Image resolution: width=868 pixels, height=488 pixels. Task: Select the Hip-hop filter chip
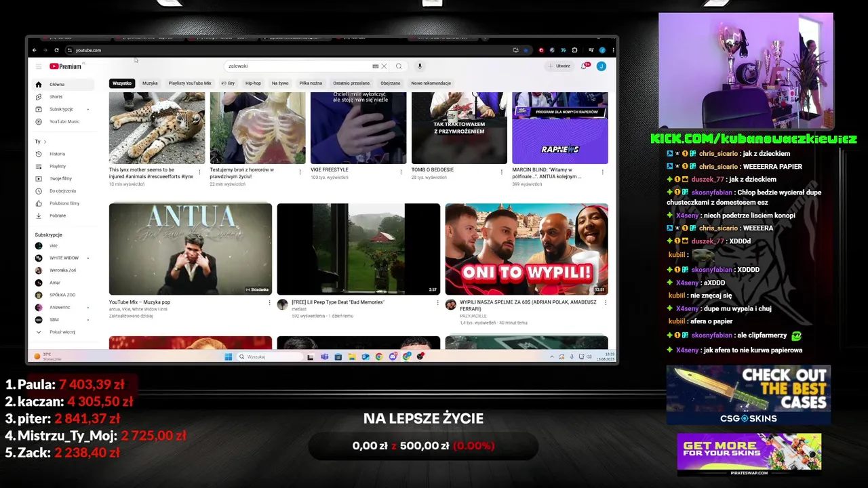[253, 83]
